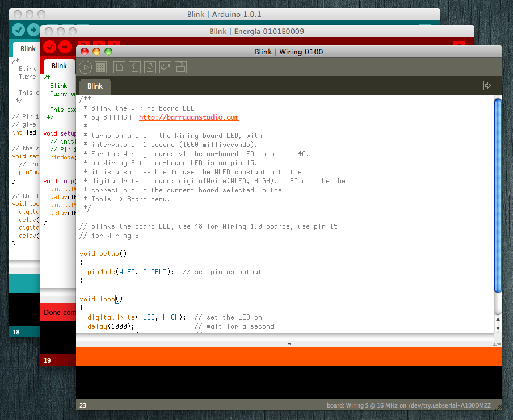Select the Blink tab in Energia window
Image resolution: width=513 pixels, height=420 pixels.
pyautogui.click(x=59, y=66)
